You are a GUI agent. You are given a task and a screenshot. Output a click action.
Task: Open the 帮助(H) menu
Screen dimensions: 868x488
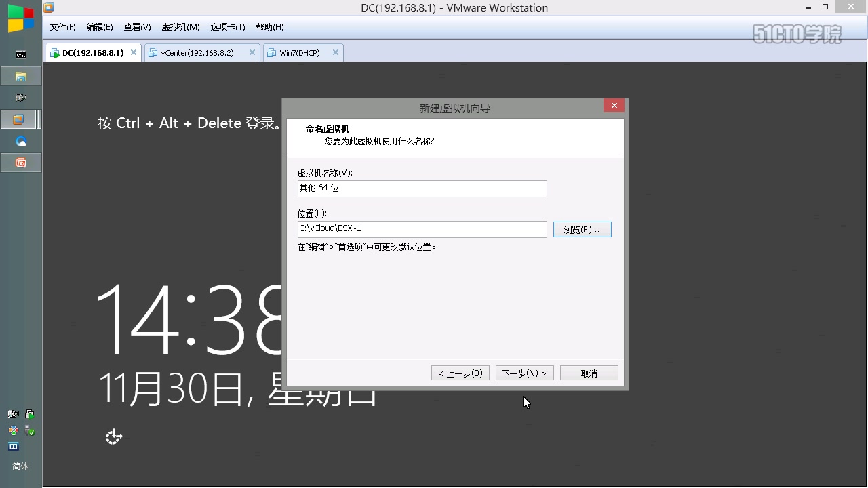coord(270,27)
